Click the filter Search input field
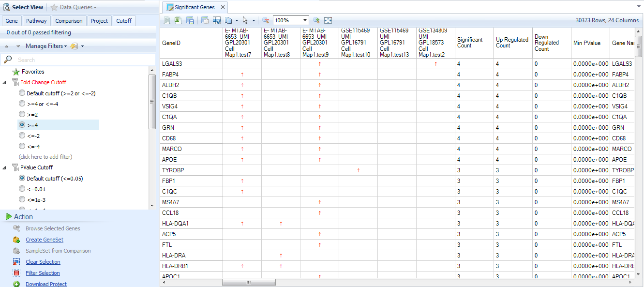 click(x=82, y=60)
